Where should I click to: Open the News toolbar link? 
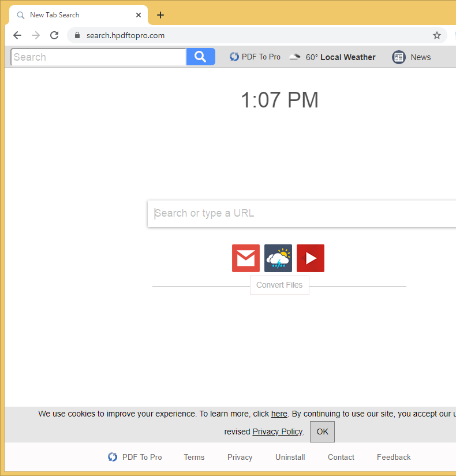click(x=421, y=57)
